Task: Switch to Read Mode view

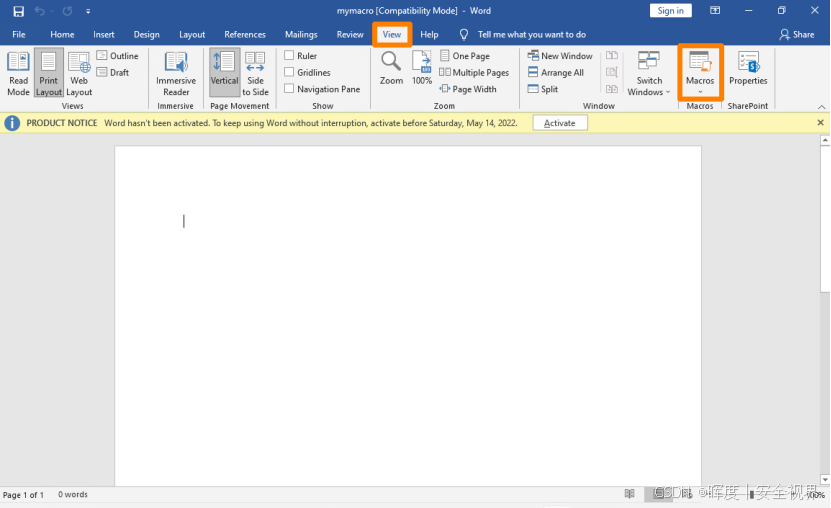Action: pos(18,74)
